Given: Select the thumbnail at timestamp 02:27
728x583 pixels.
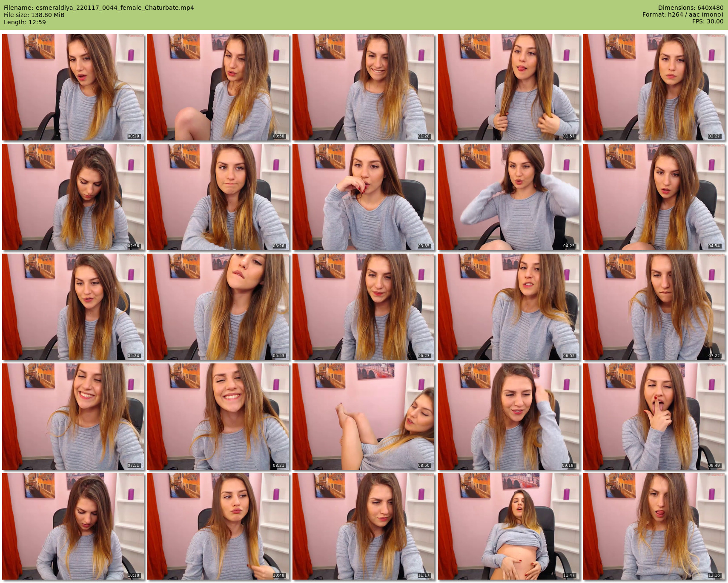Looking at the screenshot, I should coord(654,87).
